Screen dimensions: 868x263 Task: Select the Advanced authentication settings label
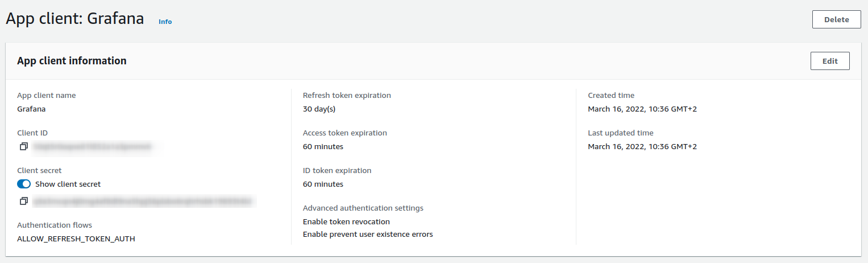point(363,208)
